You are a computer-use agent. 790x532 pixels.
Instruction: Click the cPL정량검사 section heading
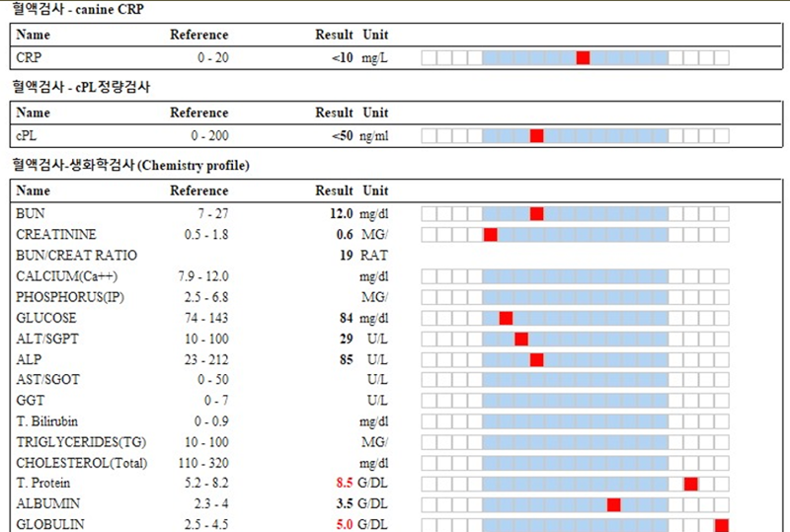pyautogui.click(x=81, y=87)
